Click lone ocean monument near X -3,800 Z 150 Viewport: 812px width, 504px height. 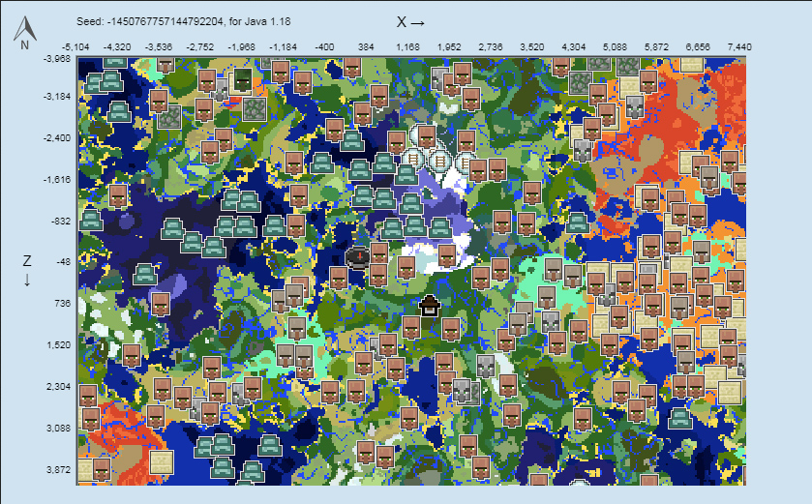click(x=145, y=274)
